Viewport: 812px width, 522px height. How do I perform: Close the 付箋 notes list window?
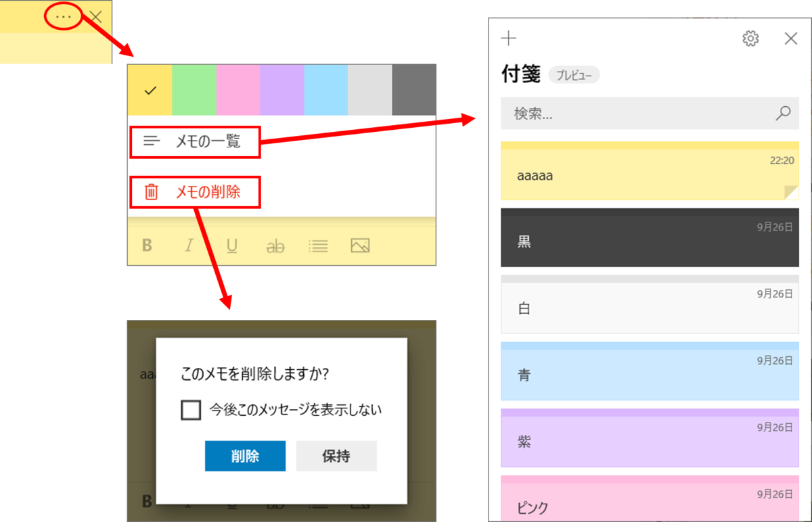click(x=791, y=39)
